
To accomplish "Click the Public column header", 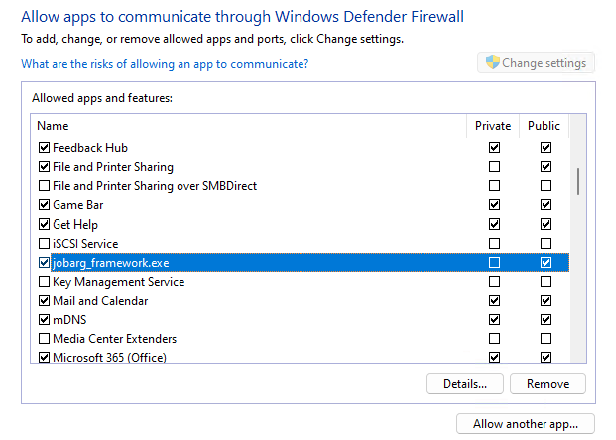I will point(544,126).
